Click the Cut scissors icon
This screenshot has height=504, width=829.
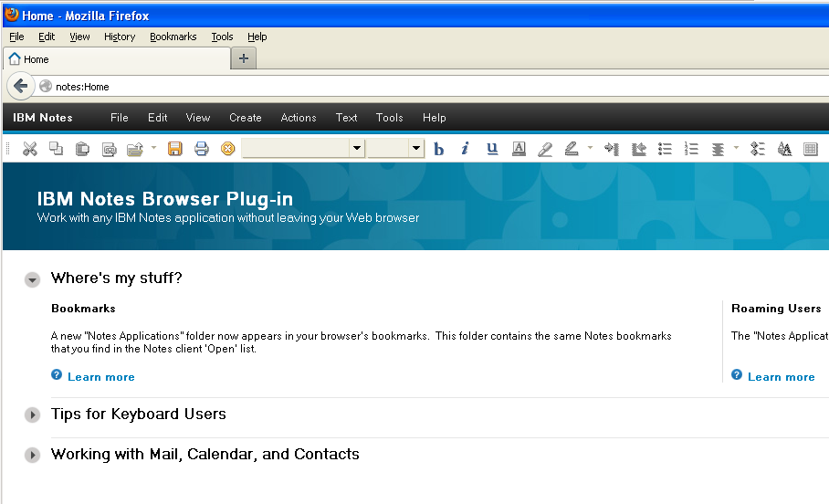(30, 149)
